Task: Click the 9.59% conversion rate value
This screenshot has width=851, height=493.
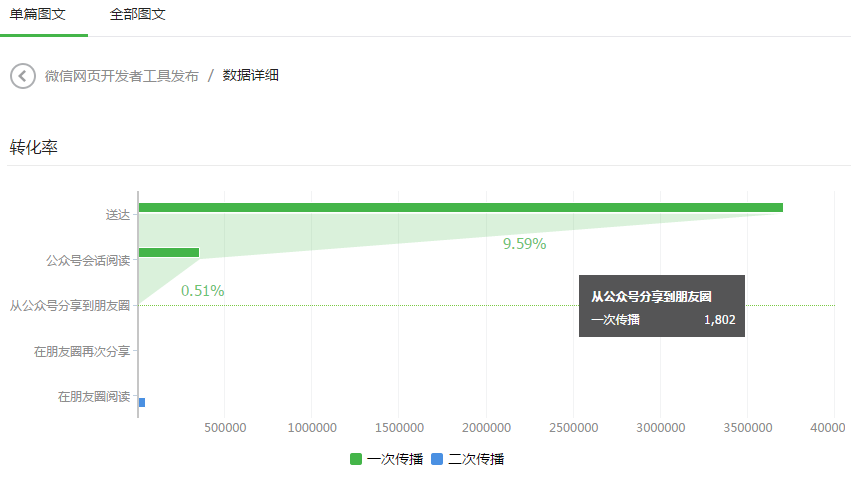Action: point(524,244)
